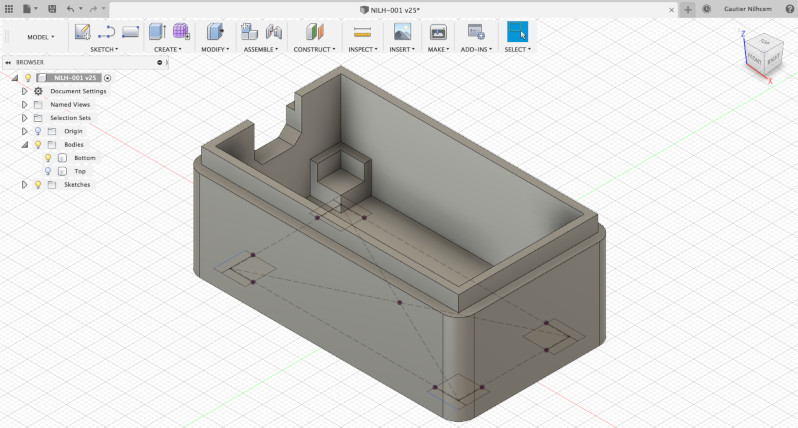Viewport: 798px width, 428px height.
Task: Expand the Document Settings node
Action: [24, 91]
